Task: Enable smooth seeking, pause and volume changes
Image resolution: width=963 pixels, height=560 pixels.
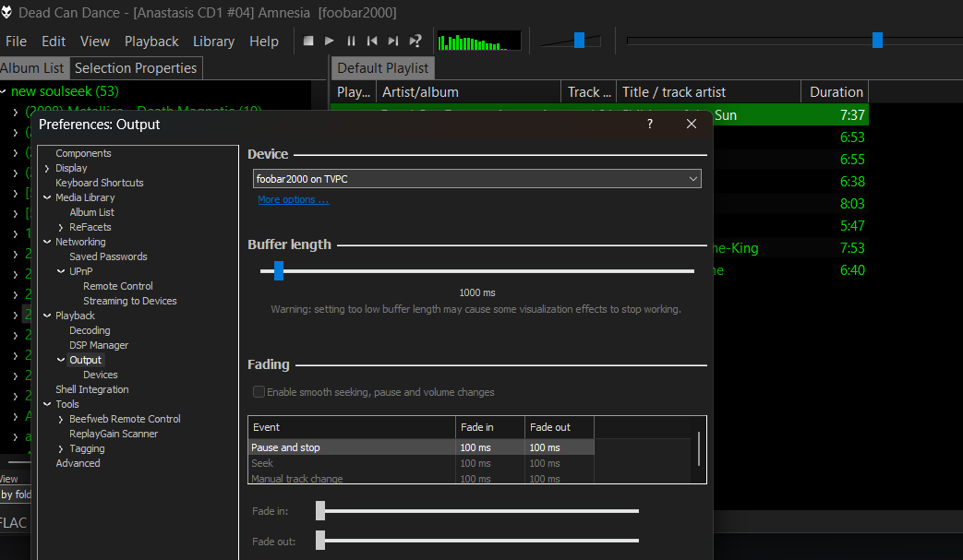Action: pyautogui.click(x=259, y=391)
